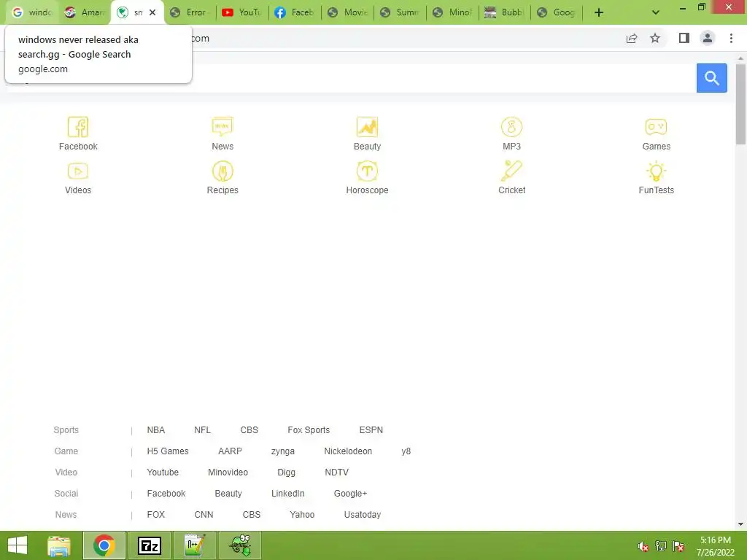Open the H5 Games link

[168, 451]
